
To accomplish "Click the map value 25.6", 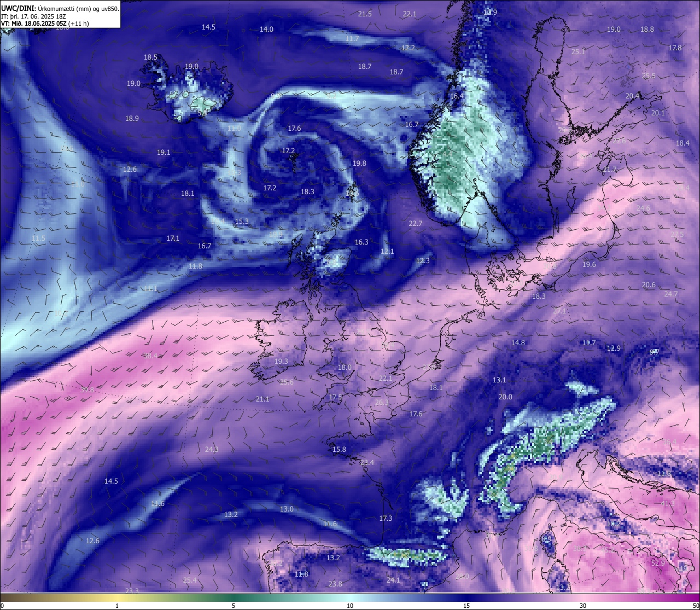I will [x=287, y=382].
